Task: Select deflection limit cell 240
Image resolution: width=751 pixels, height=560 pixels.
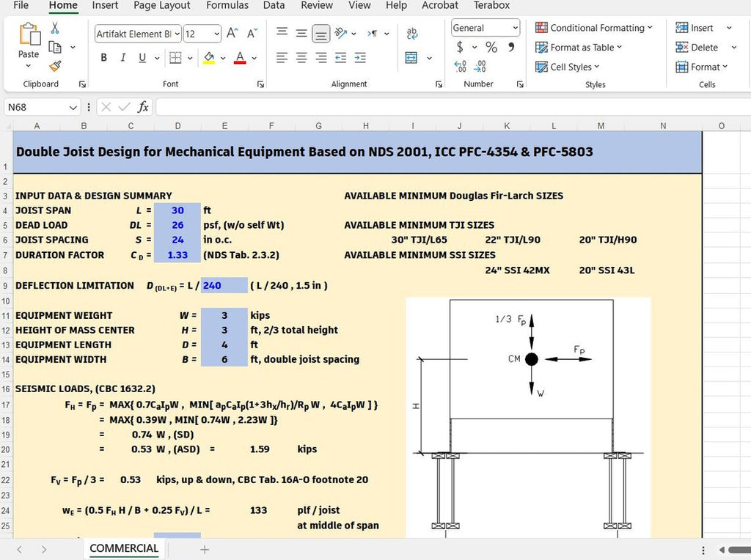Action: point(224,285)
